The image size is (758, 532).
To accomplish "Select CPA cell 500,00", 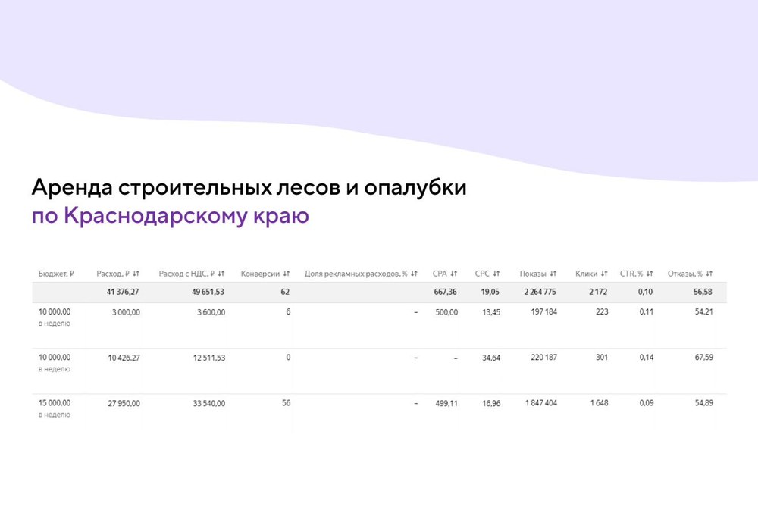I will 446,313.
